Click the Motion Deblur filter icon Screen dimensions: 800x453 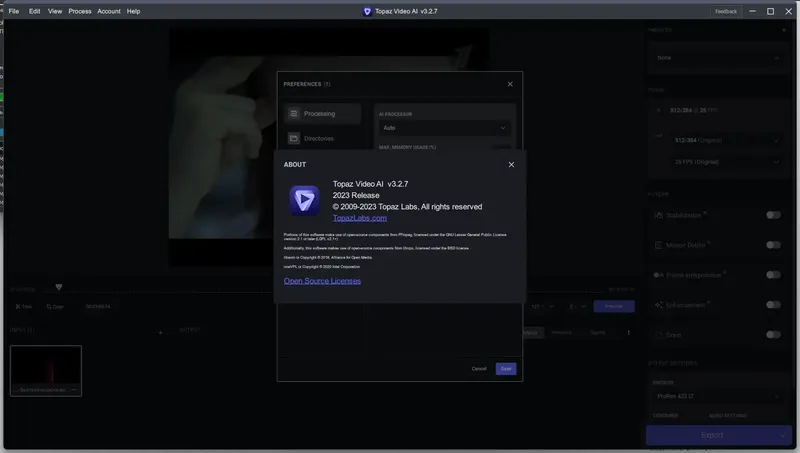(x=658, y=245)
